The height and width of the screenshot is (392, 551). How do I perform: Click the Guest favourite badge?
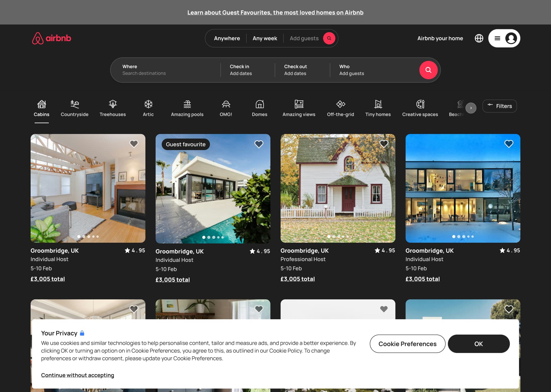[x=186, y=144]
